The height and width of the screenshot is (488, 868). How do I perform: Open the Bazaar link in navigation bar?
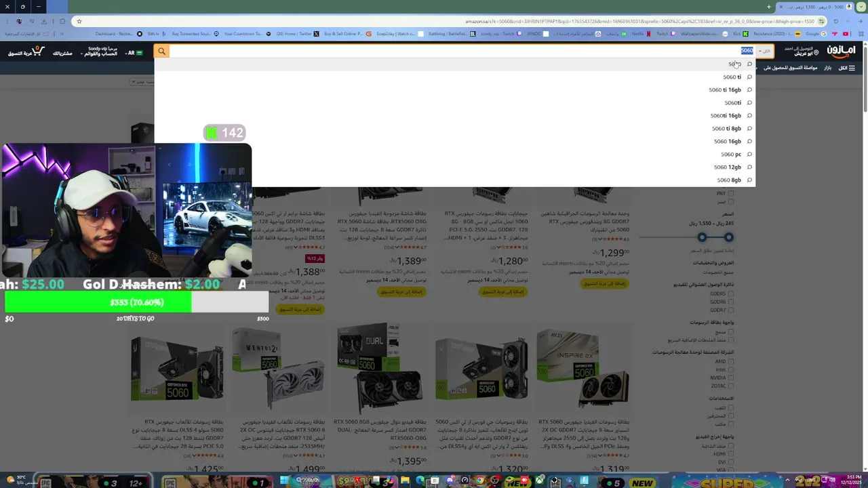pos(828,68)
